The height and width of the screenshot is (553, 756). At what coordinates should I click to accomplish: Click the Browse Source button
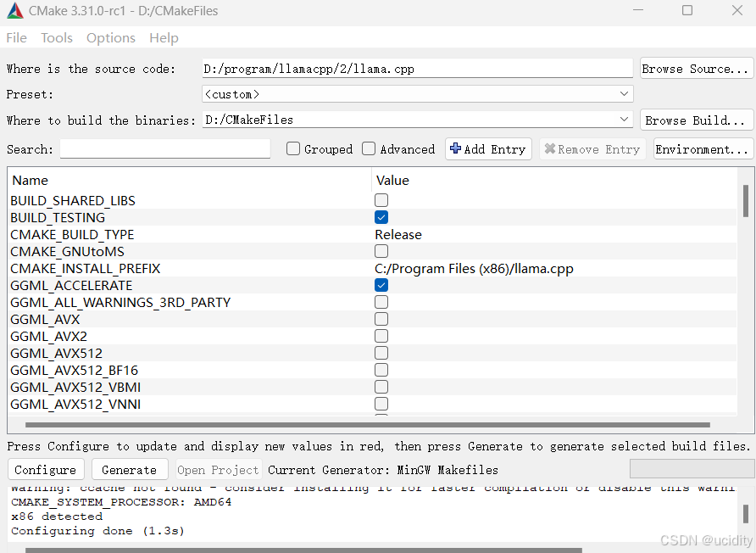click(x=696, y=69)
